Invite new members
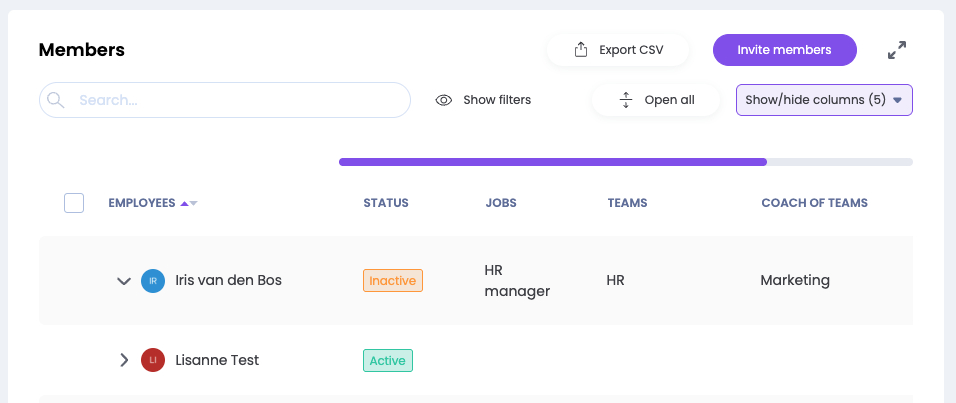Image resolution: width=956 pixels, height=403 pixels. coord(784,50)
